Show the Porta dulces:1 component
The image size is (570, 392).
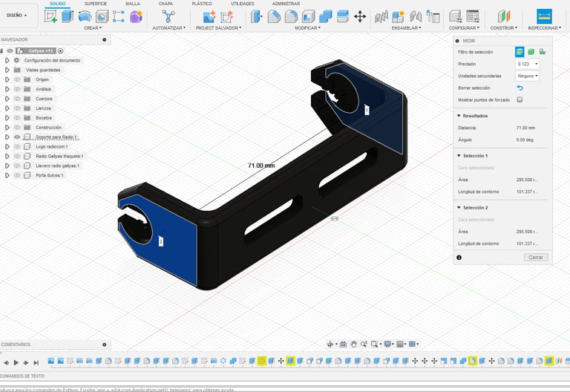coord(16,175)
